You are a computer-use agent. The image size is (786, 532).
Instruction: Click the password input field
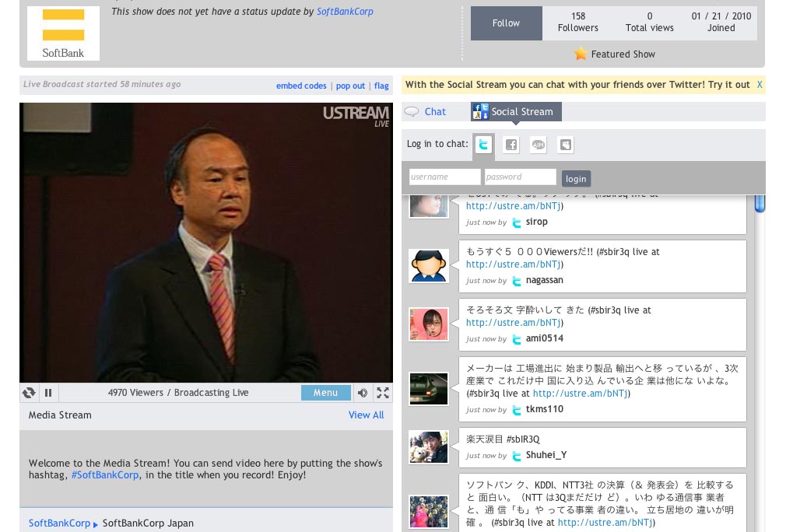(521, 177)
